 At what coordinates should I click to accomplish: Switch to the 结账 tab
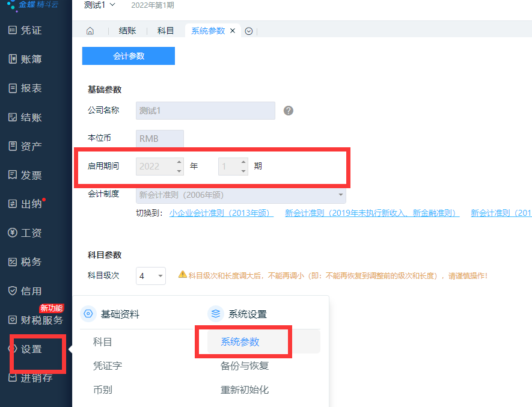(x=127, y=31)
